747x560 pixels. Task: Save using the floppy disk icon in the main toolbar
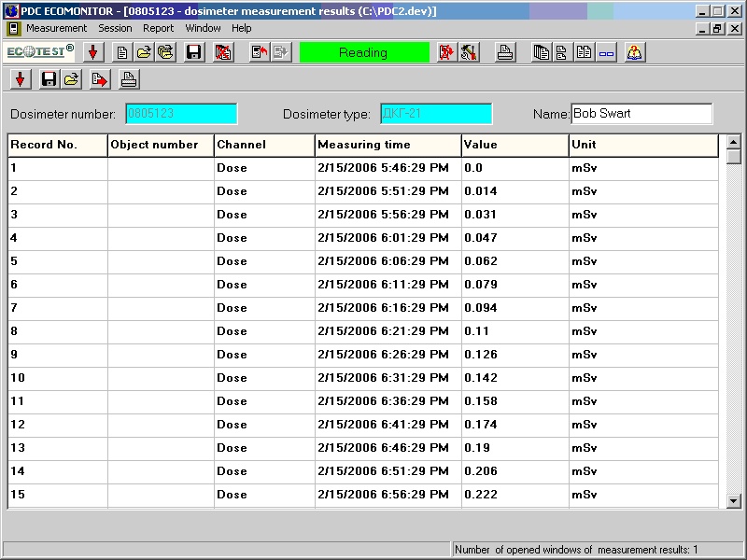194,52
